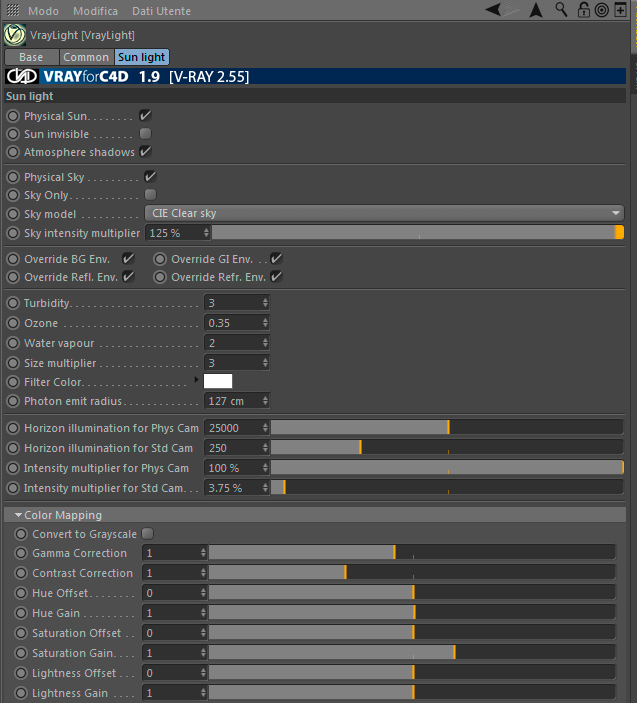Viewport: 637px width, 703px height.
Task: Click animation dot next to Lightness Gain
Action: [x=21, y=693]
